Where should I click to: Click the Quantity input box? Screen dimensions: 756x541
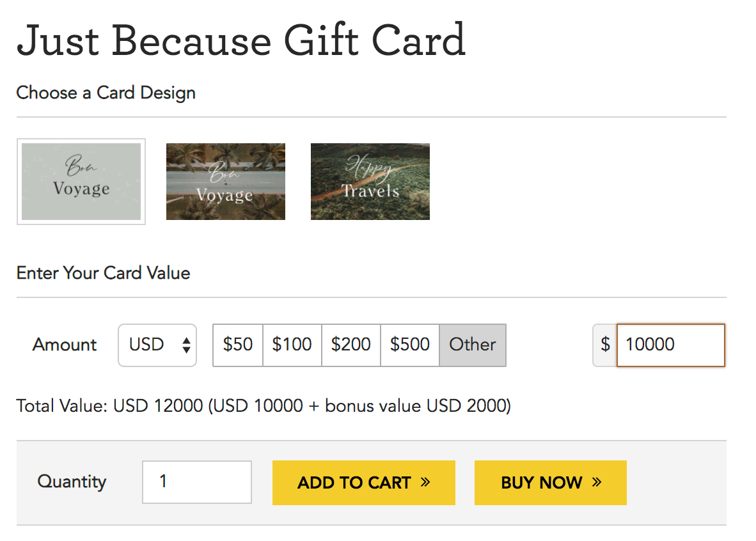(197, 482)
